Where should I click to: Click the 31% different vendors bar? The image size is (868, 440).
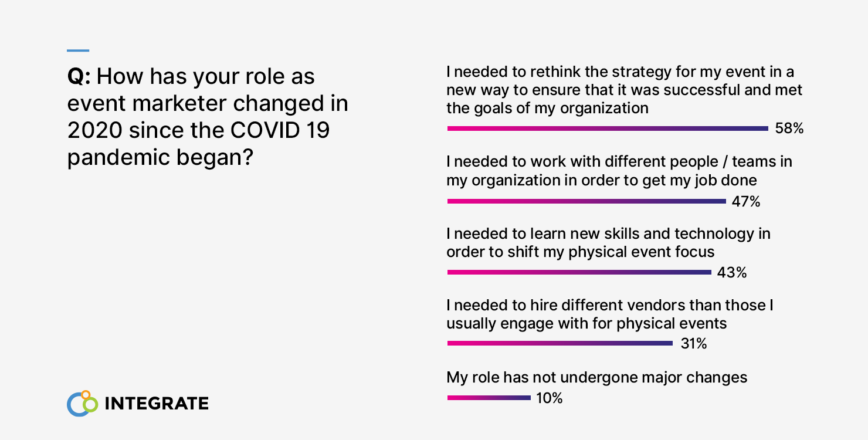click(560, 343)
